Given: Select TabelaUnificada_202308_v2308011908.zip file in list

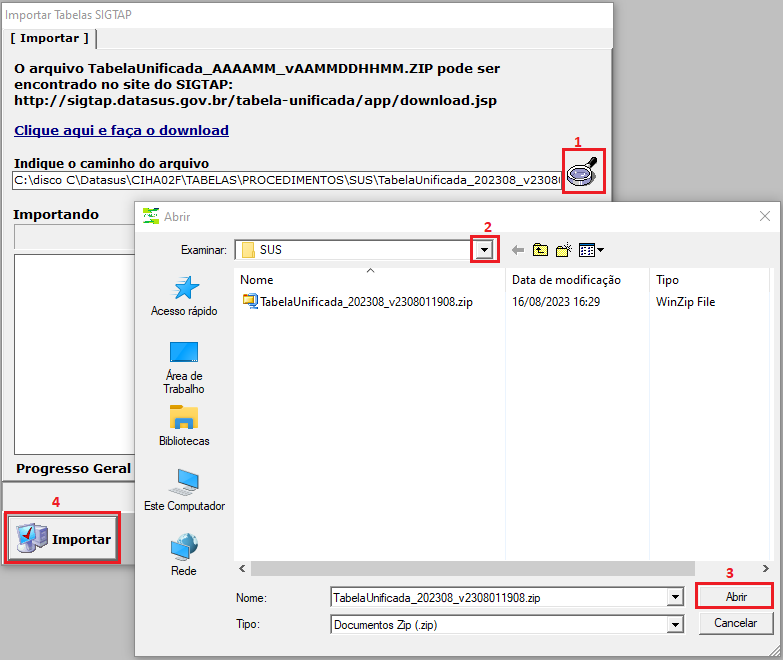Looking at the screenshot, I should click(366, 302).
